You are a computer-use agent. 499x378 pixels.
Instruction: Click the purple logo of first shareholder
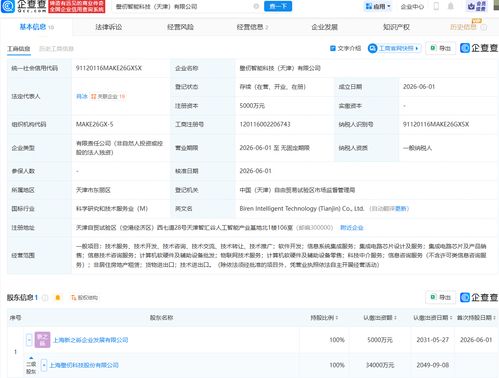pos(42,340)
